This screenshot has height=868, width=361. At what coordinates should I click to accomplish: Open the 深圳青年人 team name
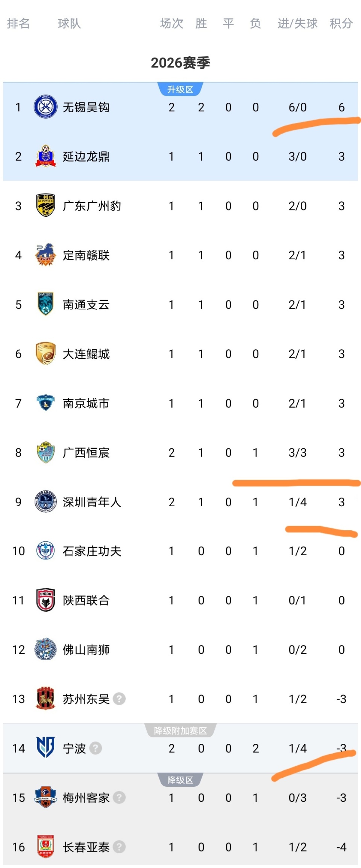(92, 502)
